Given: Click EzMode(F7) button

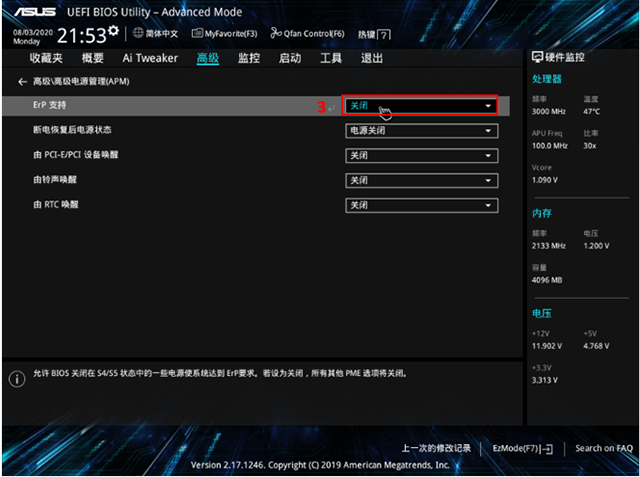Looking at the screenshot, I should (522, 448).
